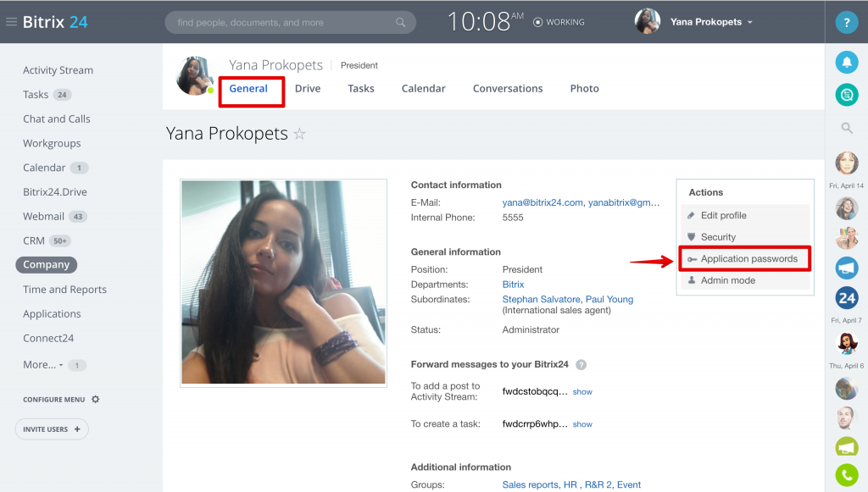Click the Invite Users button
Viewport: 868px width, 492px height.
coord(52,429)
